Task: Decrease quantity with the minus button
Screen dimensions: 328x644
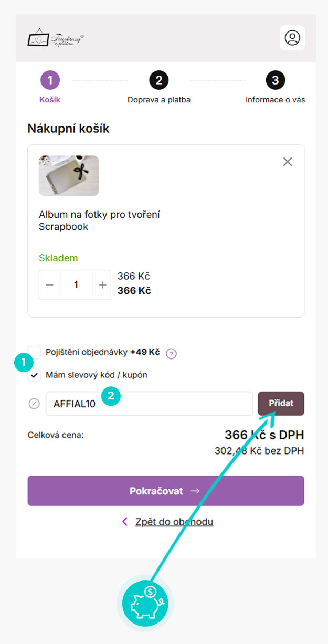Action: pyautogui.click(x=50, y=285)
